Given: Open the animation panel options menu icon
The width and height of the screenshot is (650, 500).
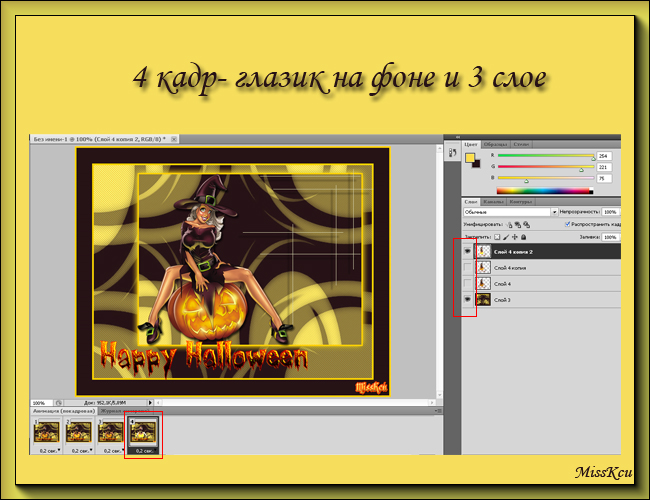Looking at the screenshot, I should (x=438, y=411).
